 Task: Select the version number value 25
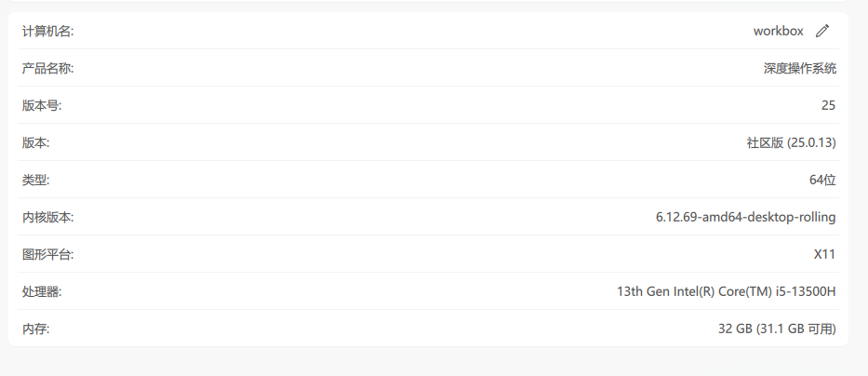coord(828,105)
